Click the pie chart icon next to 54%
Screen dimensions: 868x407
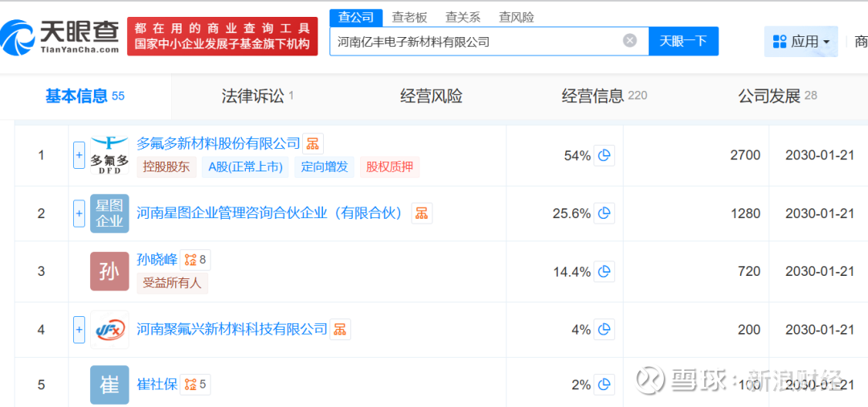[604, 155]
